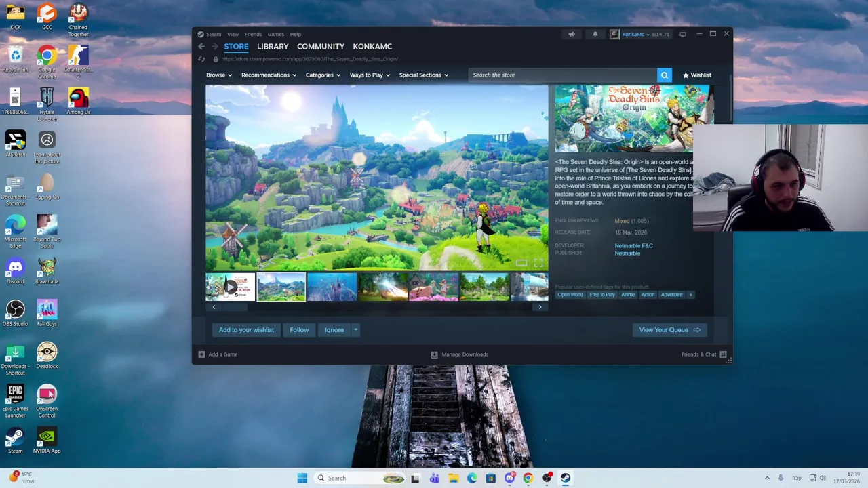The height and width of the screenshot is (488, 868).
Task: Go back with the Steam back arrow
Action: coord(201,47)
